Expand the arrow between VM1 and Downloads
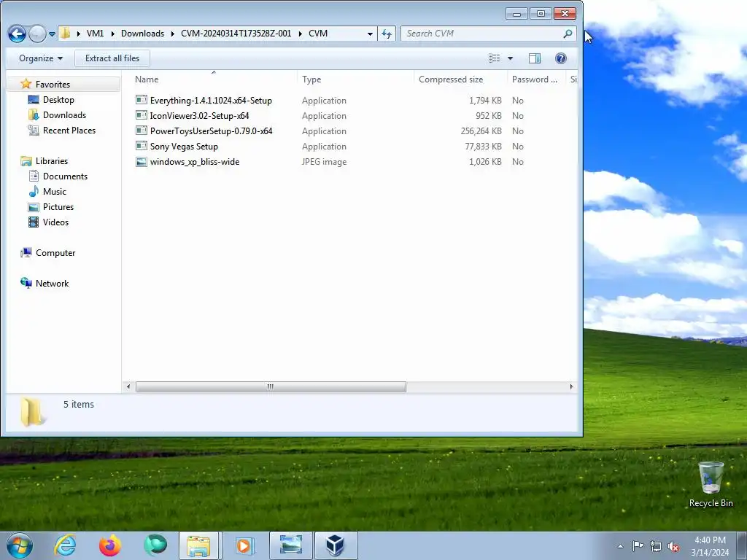The width and height of the screenshot is (747, 560). pyautogui.click(x=113, y=34)
